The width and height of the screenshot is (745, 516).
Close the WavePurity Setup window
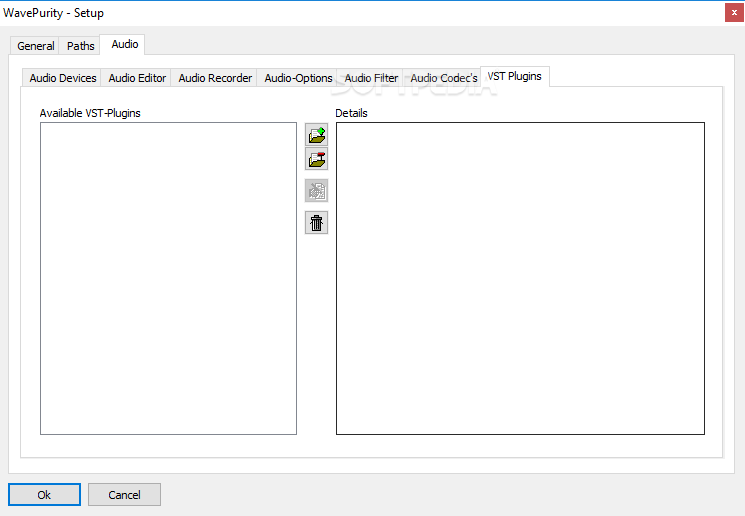point(734,13)
